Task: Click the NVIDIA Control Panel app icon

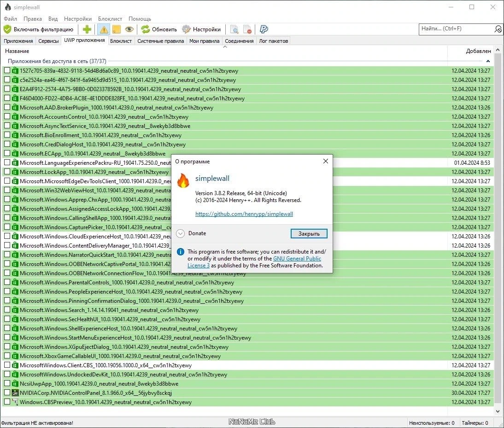Action: (15, 393)
